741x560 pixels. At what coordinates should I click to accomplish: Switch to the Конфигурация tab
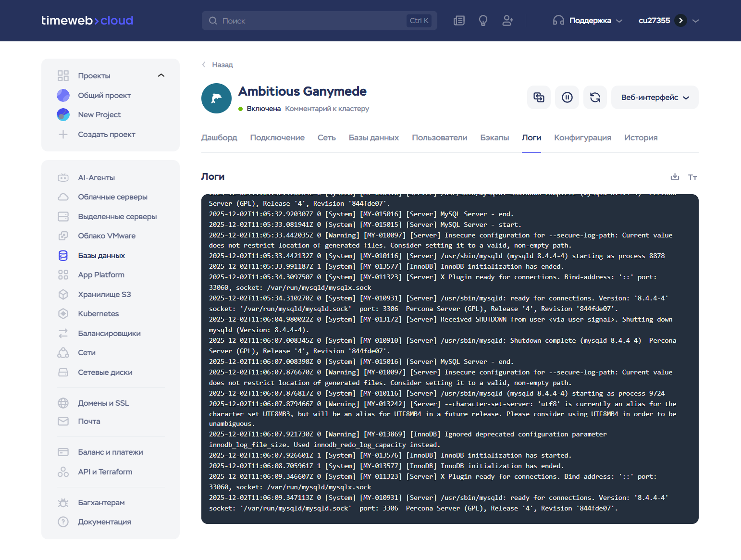pos(582,138)
